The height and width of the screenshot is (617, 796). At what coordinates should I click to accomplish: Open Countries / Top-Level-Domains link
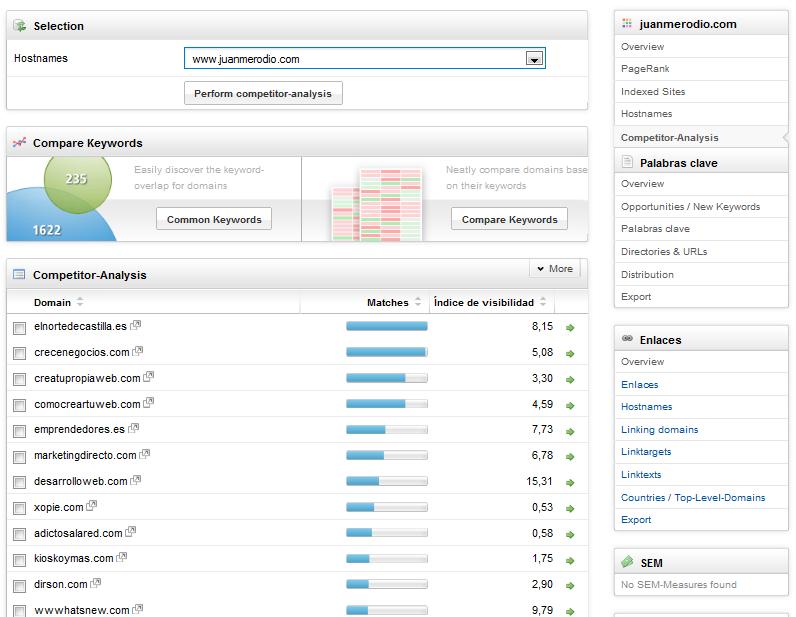[693, 498]
